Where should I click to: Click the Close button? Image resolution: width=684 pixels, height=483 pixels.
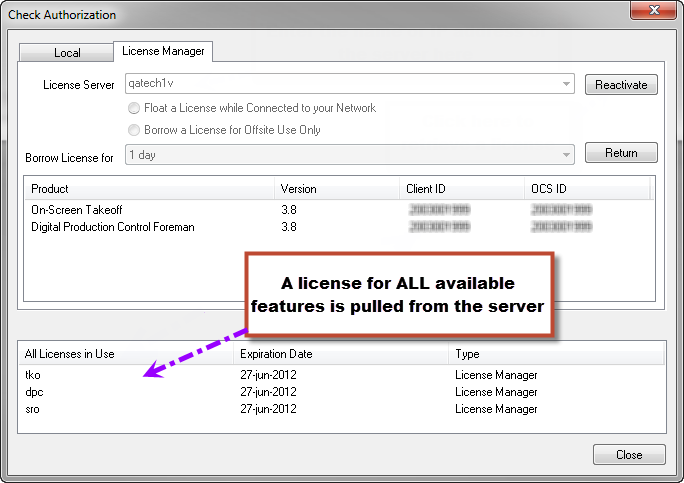[x=629, y=455]
